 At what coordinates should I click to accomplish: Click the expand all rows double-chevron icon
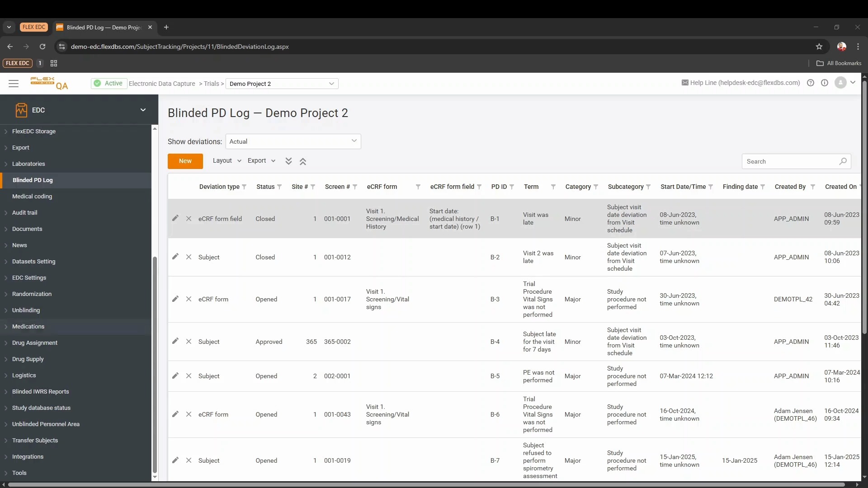(288, 161)
